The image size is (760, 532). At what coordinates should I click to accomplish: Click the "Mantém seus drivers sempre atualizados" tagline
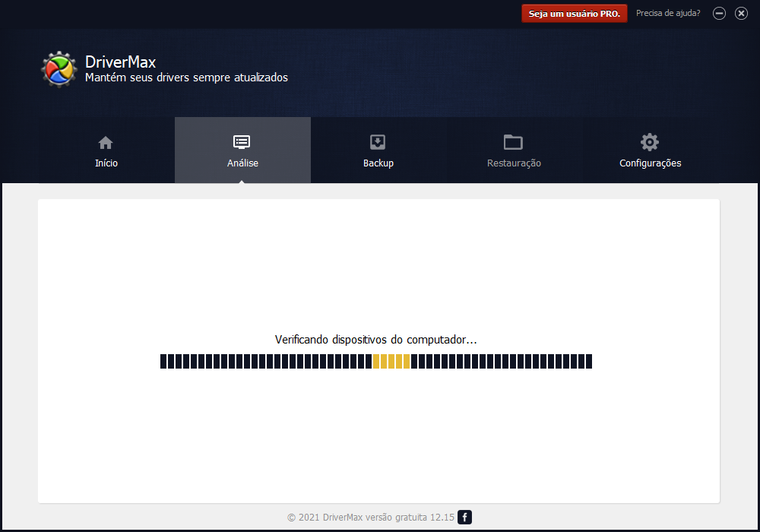pyautogui.click(x=186, y=78)
